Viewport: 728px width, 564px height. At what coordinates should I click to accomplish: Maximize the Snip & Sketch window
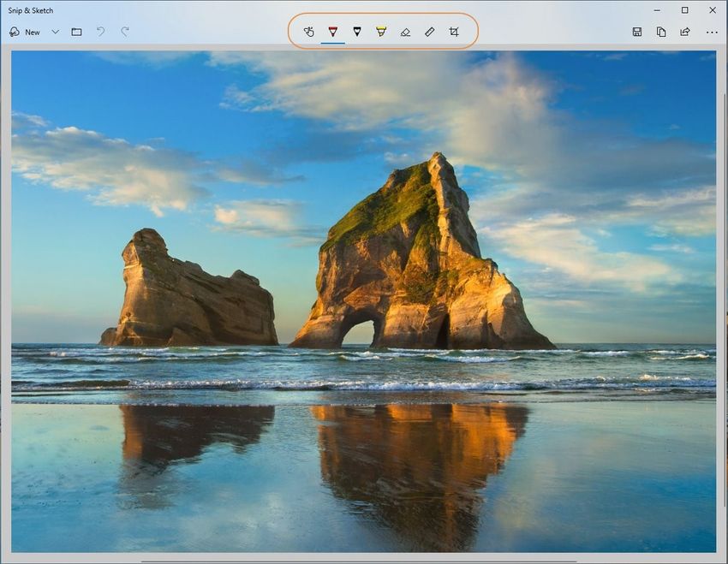pos(684,10)
